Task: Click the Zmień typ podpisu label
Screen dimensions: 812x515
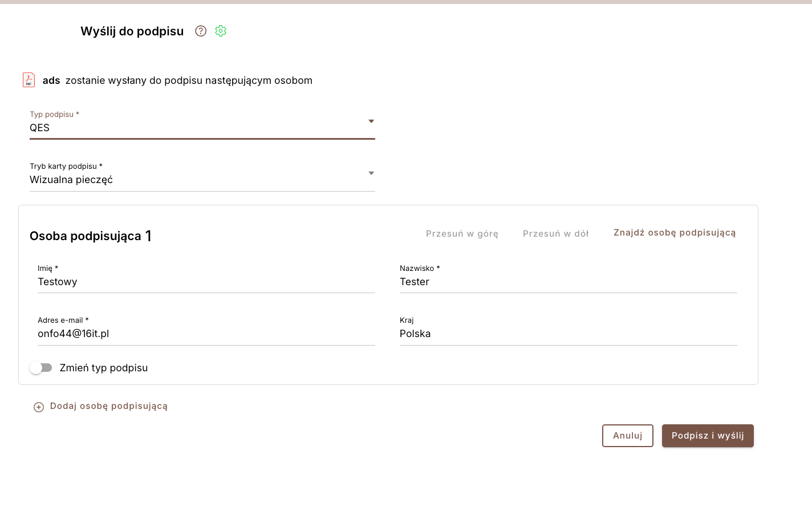Action: (104, 368)
